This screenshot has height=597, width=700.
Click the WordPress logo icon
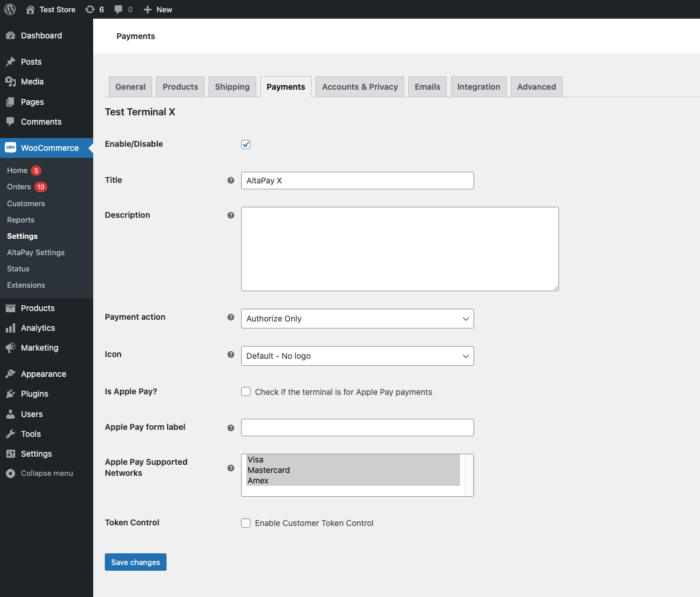pyautogui.click(x=10, y=9)
